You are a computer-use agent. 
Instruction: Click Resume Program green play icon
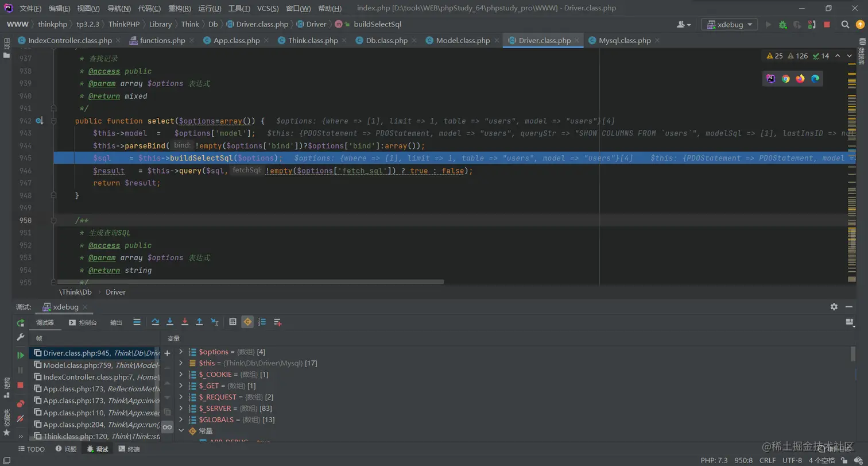coord(21,356)
